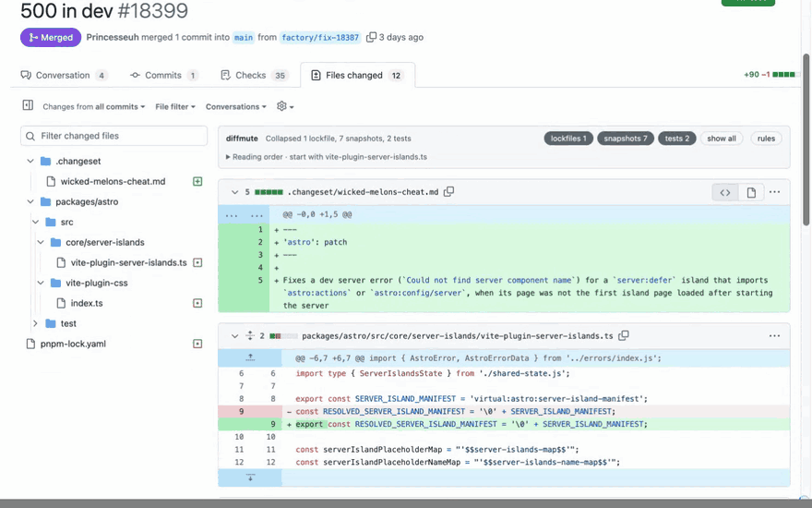
Task: Click the 3 days ago timestamp
Action: 401,37
